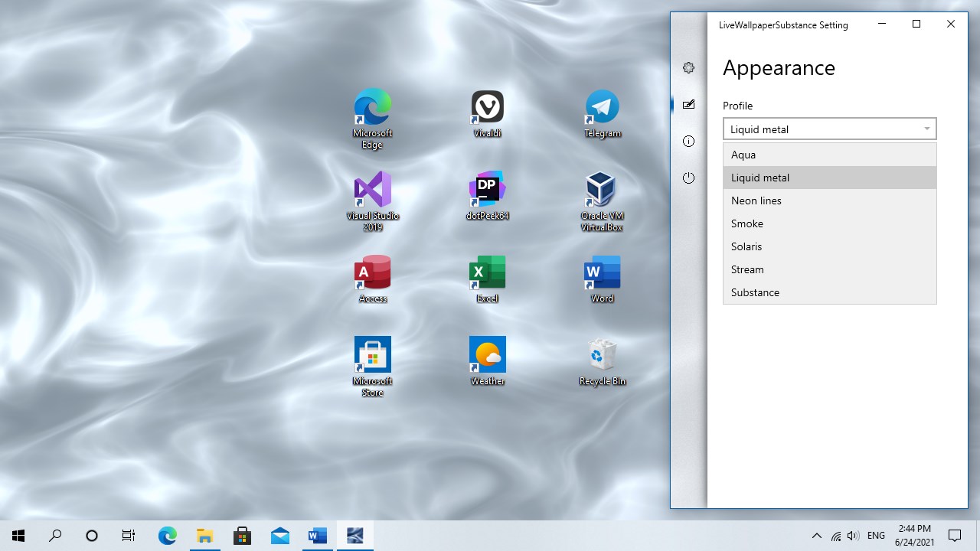Screen dimensions: 980x551
Task: Open taskbar Search
Action: [55, 536]
